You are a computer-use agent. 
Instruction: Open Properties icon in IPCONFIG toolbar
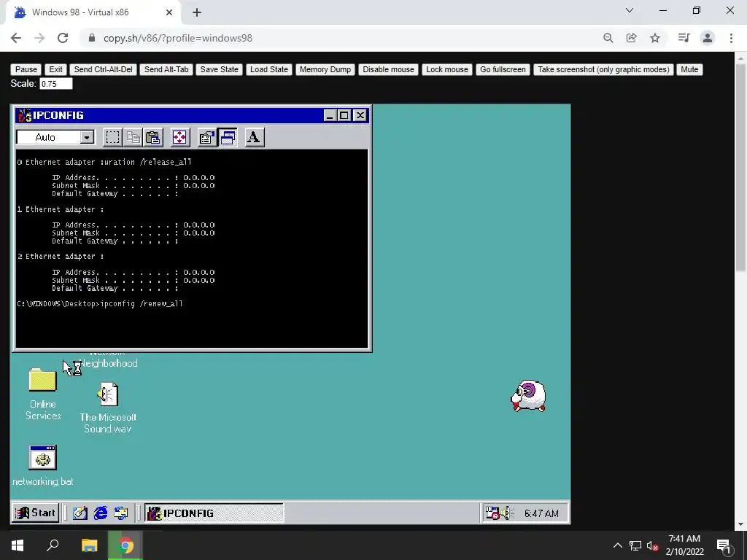[x=206, y=138]
